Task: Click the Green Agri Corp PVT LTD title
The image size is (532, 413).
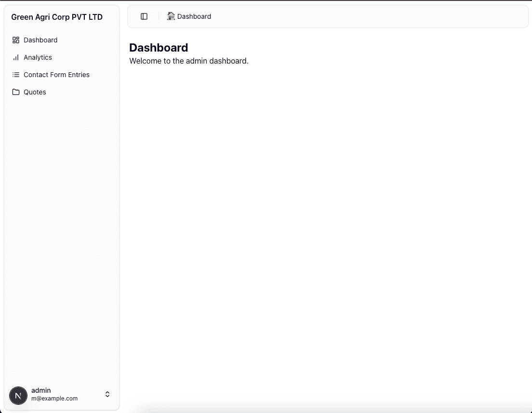Action: (x=57, y=17)
